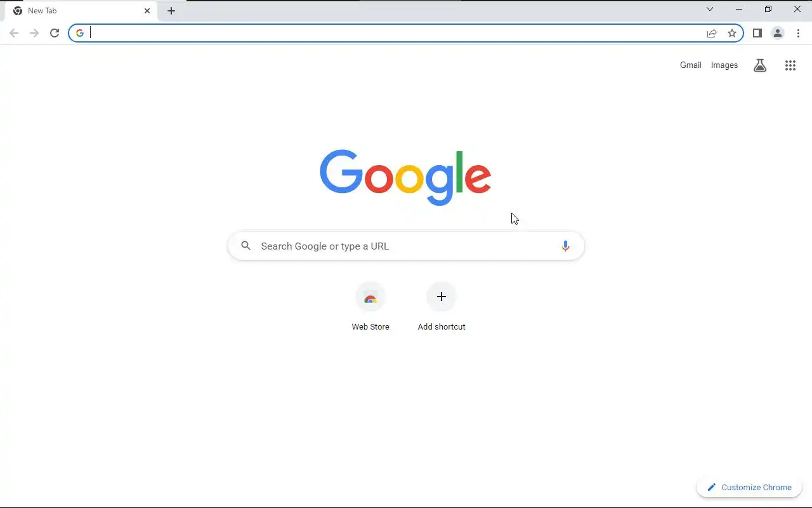Click the Customize Chrome button

749,487
